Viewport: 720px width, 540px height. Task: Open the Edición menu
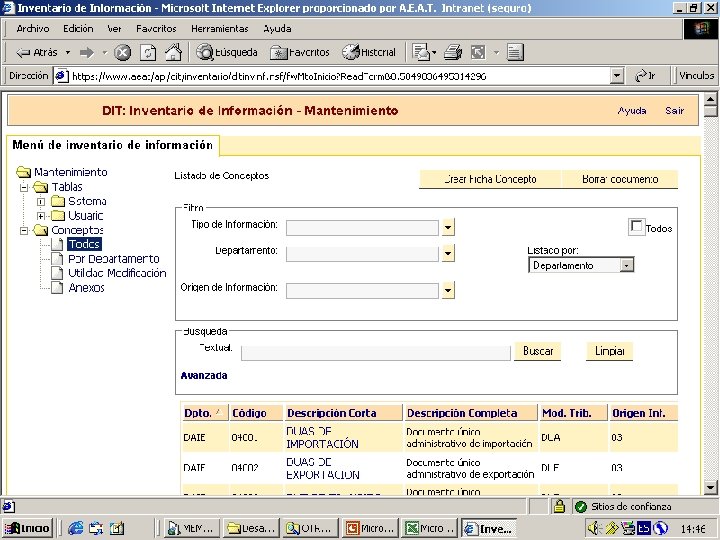(x=78, y=28)
